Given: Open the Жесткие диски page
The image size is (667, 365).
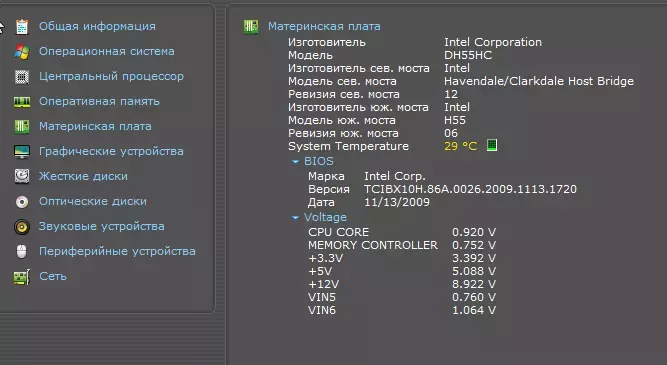Looking at the screenshot, I should [83, 177].
